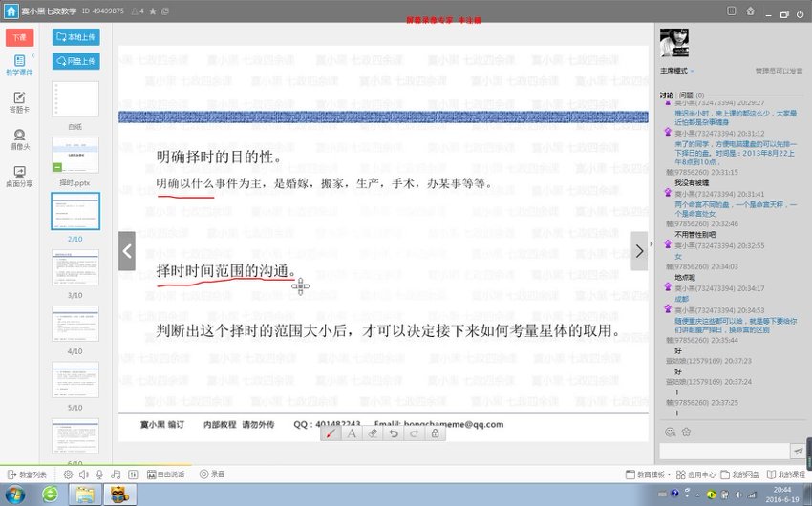Open the green browser in taskbar
The height and width of the screenshot is (506, 812).
(x=51, y=495)
